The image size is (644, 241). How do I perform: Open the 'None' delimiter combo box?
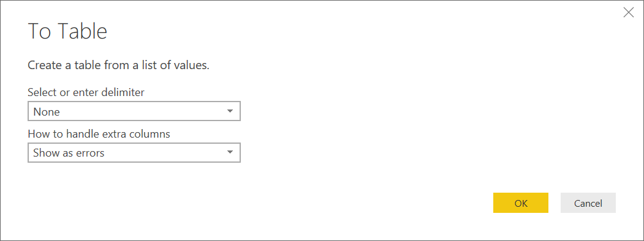point(134,111)
